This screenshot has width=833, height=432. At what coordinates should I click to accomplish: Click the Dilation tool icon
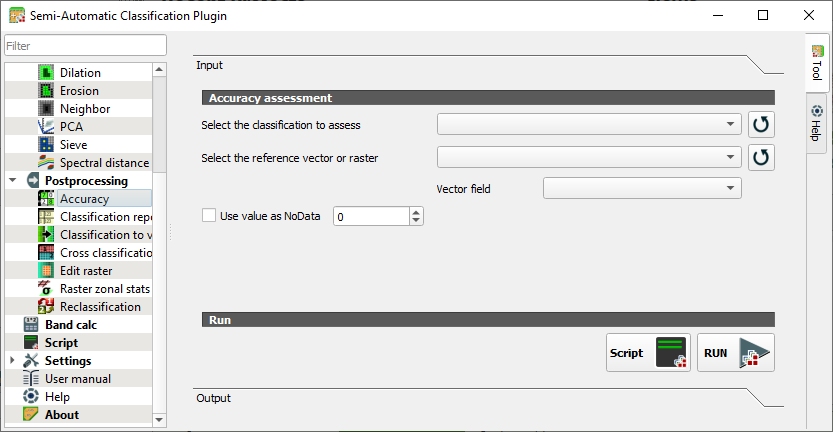click(x=46, y=73)
